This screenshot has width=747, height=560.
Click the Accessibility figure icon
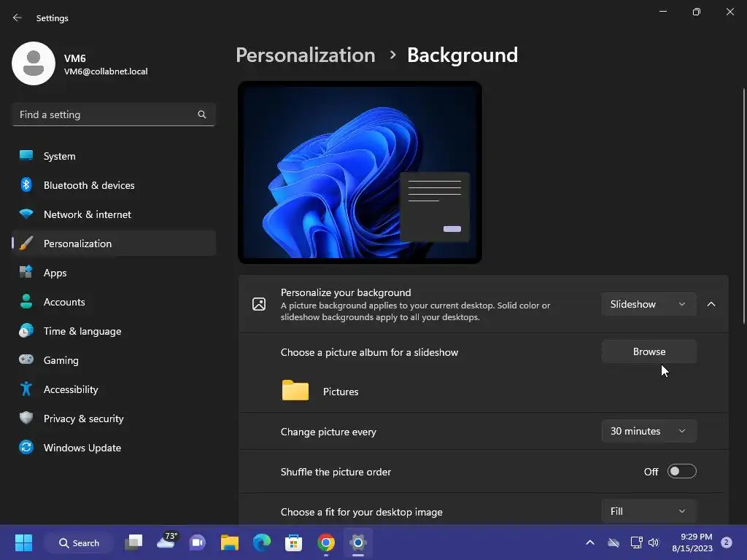tap(26, 389)
